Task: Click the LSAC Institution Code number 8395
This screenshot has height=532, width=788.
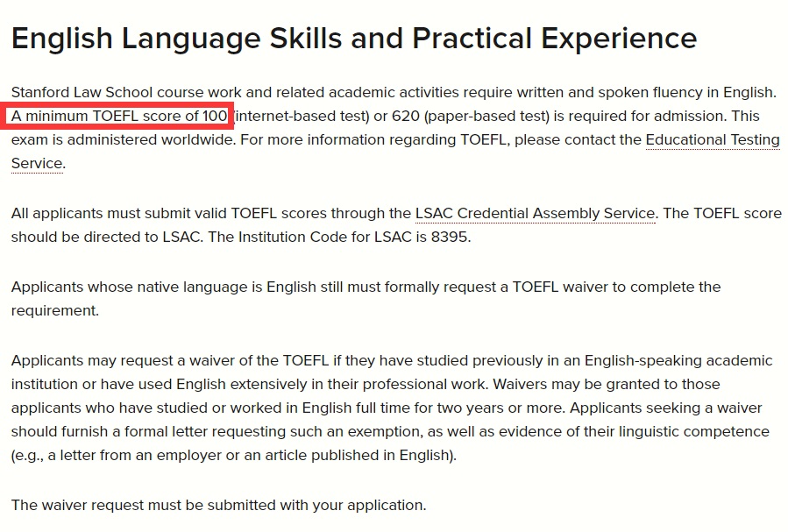Action: point(450,238)
